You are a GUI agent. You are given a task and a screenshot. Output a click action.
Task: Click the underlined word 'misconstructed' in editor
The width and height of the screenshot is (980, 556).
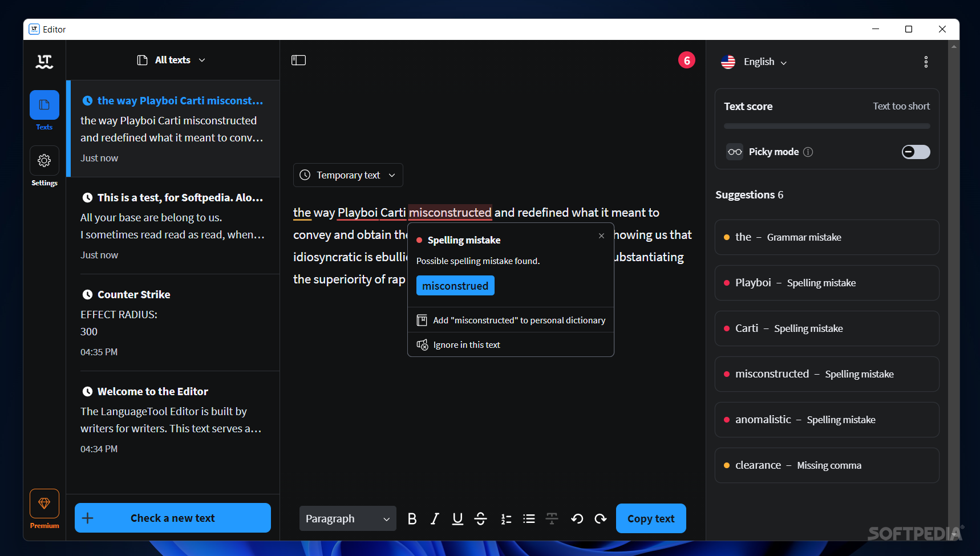tap(450, 213)
